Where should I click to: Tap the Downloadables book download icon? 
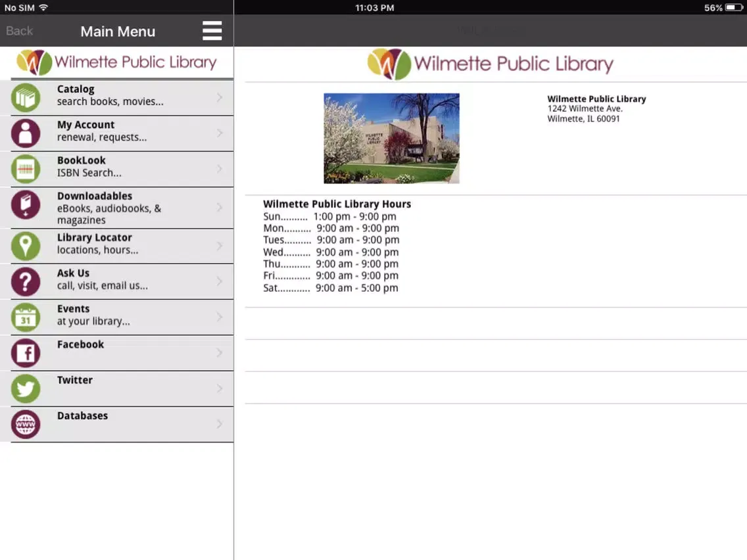point(26,205)
